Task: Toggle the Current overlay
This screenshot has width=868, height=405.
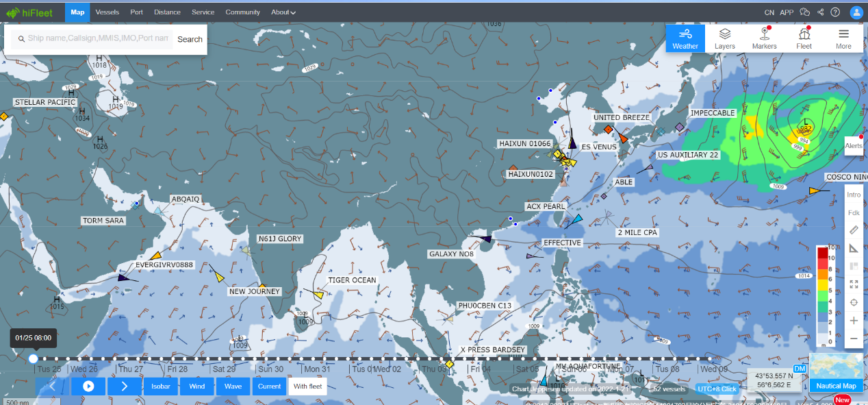Action: point(270,386)
